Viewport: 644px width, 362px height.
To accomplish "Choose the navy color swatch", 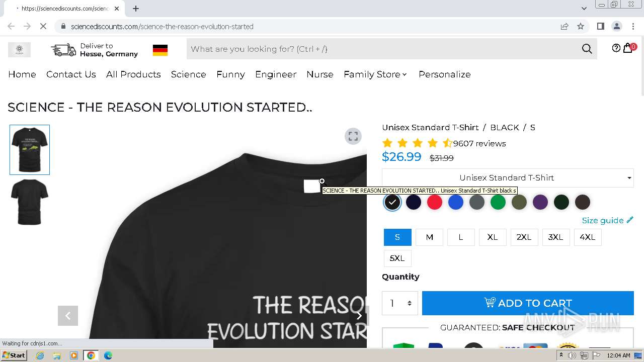I will pyautogui.click(x=414, y=202).
